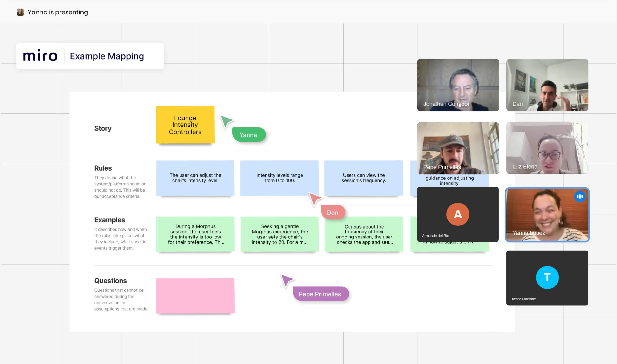Select the 'During a Morphus session' example sticky
Viewport: 617px width, 364px height.
point(195,234)
